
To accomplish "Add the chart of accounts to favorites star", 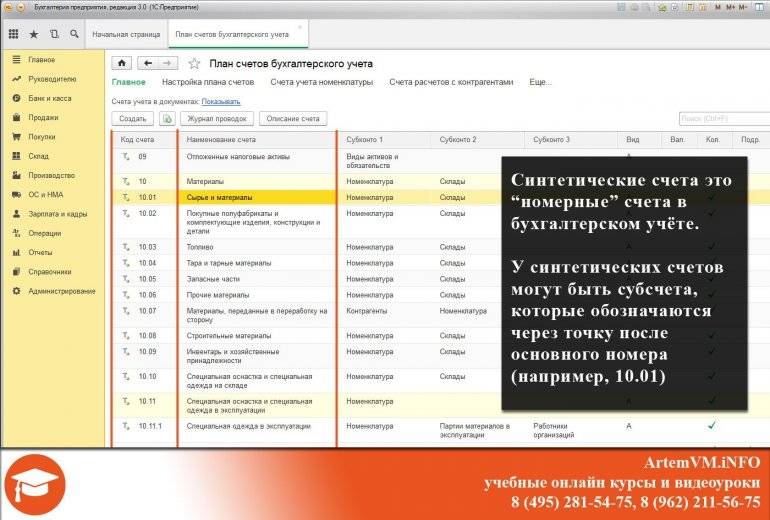I will click(194, 63).
